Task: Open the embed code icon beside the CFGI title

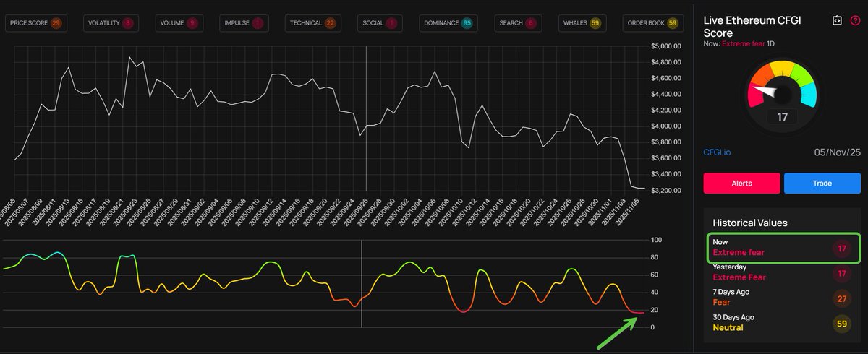Action: [x=836, y=21]
